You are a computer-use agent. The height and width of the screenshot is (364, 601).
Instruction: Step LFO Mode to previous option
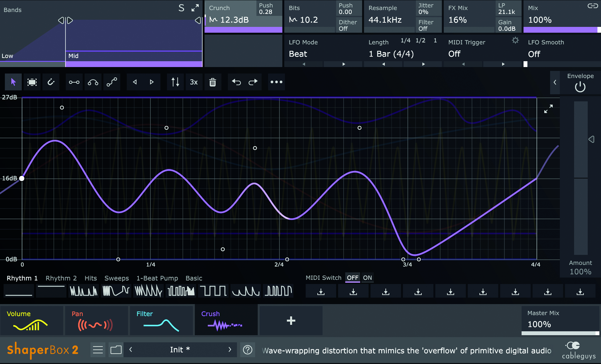pos(304,64)
